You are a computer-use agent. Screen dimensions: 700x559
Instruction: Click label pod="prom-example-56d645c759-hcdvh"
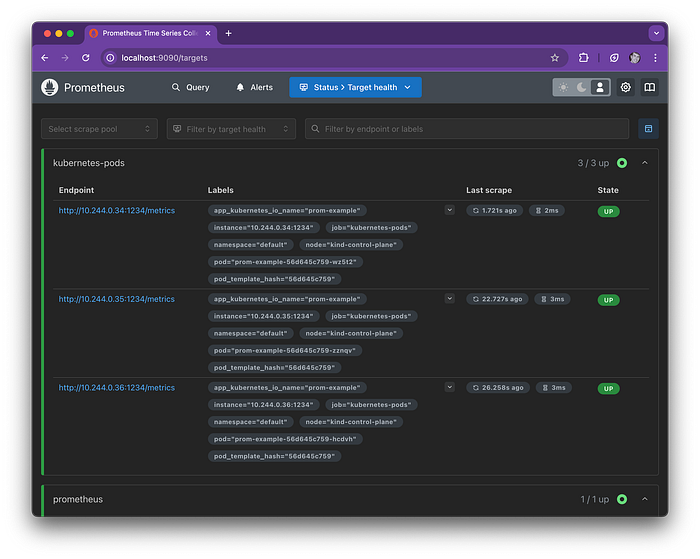pos(285,439)
